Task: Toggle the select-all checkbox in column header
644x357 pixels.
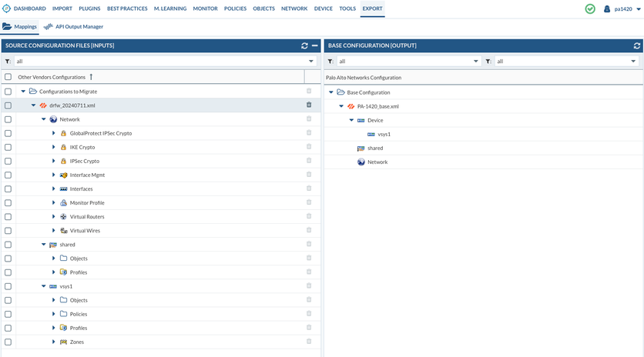Action: pos(8,77)
